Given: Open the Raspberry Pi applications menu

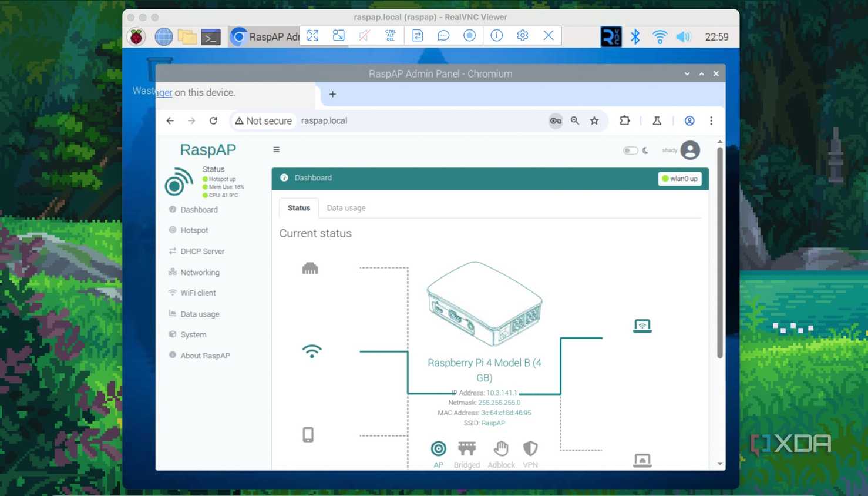Looking at the screenshot, I should tap(136, 37).
